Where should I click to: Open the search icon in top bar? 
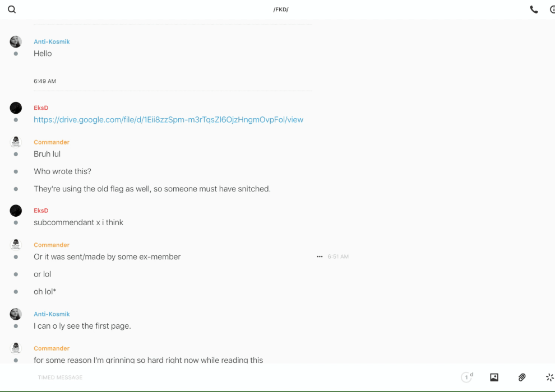coord(12,10)
